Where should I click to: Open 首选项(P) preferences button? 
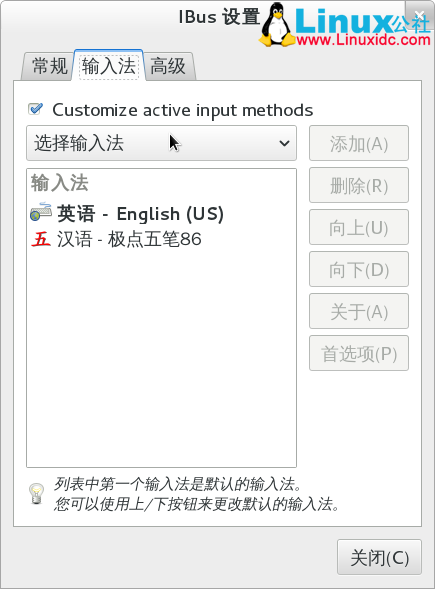[359, 353]
